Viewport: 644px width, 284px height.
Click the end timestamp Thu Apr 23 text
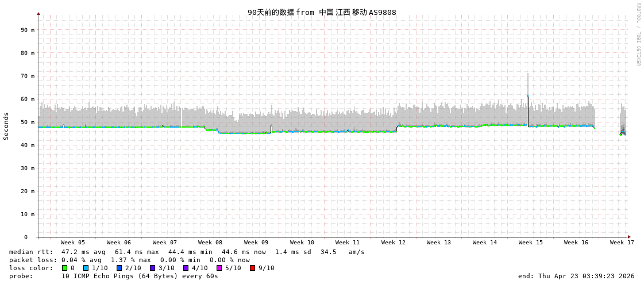576,276
